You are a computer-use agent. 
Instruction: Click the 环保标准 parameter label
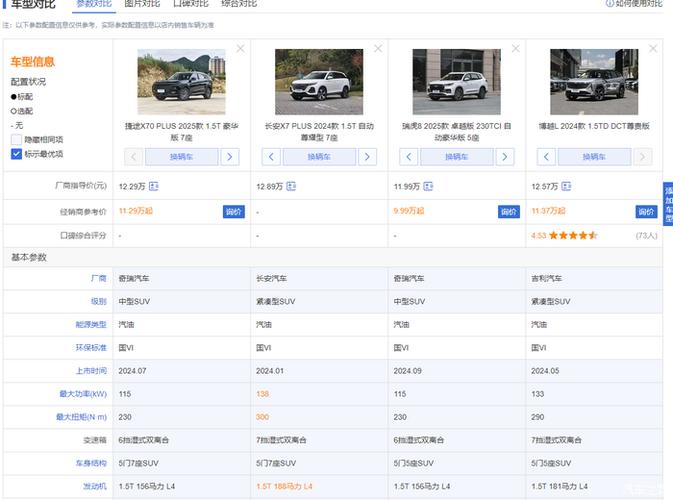click(91, 348)
